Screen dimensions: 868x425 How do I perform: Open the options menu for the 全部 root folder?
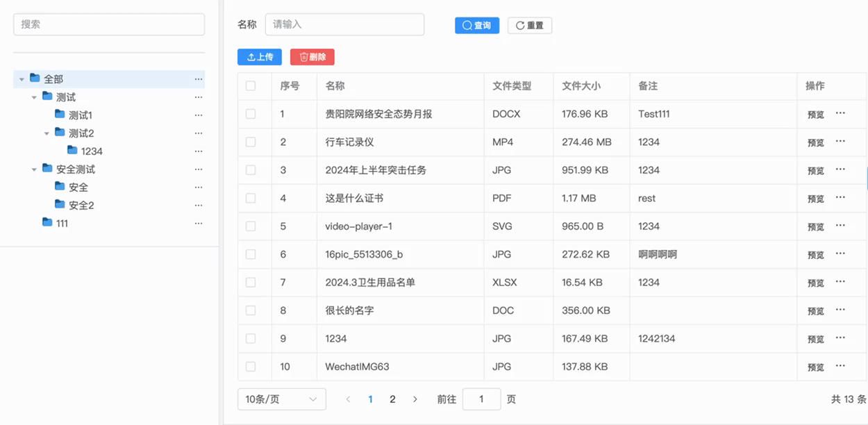point(199,78)
